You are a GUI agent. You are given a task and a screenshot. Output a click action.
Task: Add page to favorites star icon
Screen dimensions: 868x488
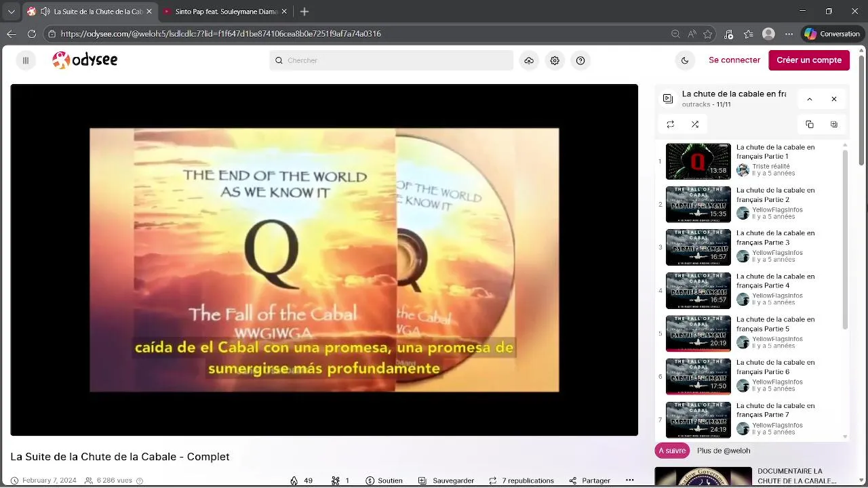coord(708,33)
